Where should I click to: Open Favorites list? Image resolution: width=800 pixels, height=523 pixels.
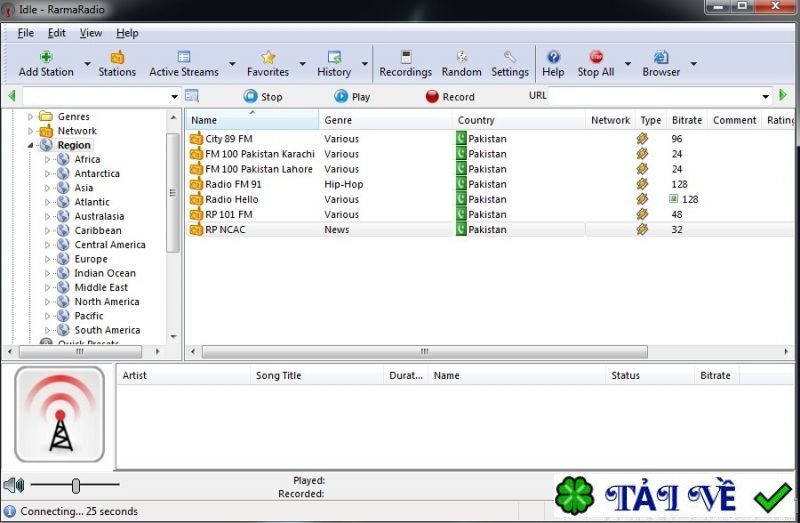(268, 64)
